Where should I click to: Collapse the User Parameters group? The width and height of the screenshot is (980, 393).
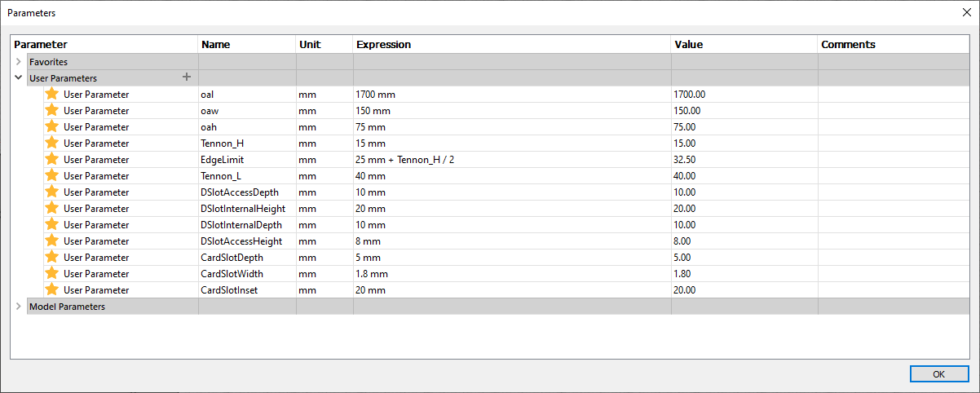pyautogui.click(x=18, y=77)
